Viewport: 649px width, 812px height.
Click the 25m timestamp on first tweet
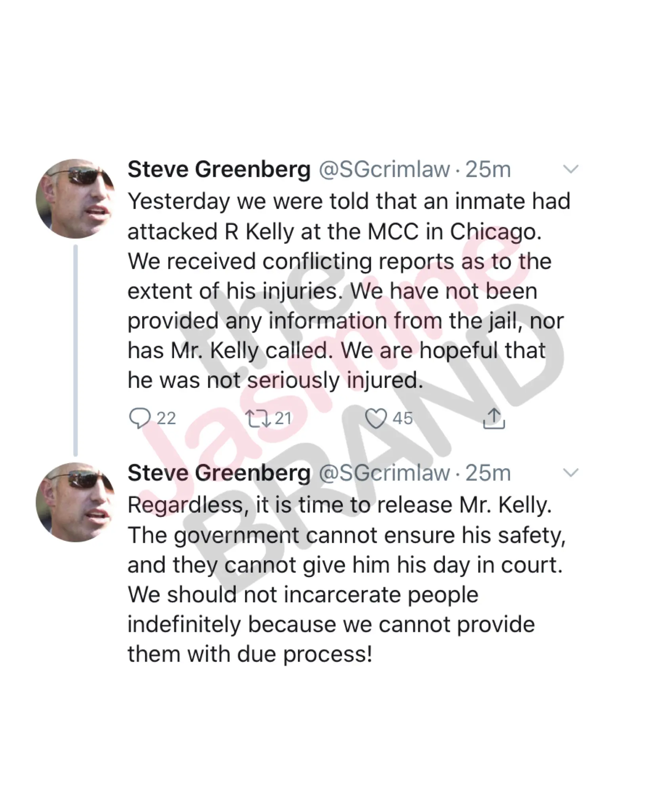click(488, 170)
